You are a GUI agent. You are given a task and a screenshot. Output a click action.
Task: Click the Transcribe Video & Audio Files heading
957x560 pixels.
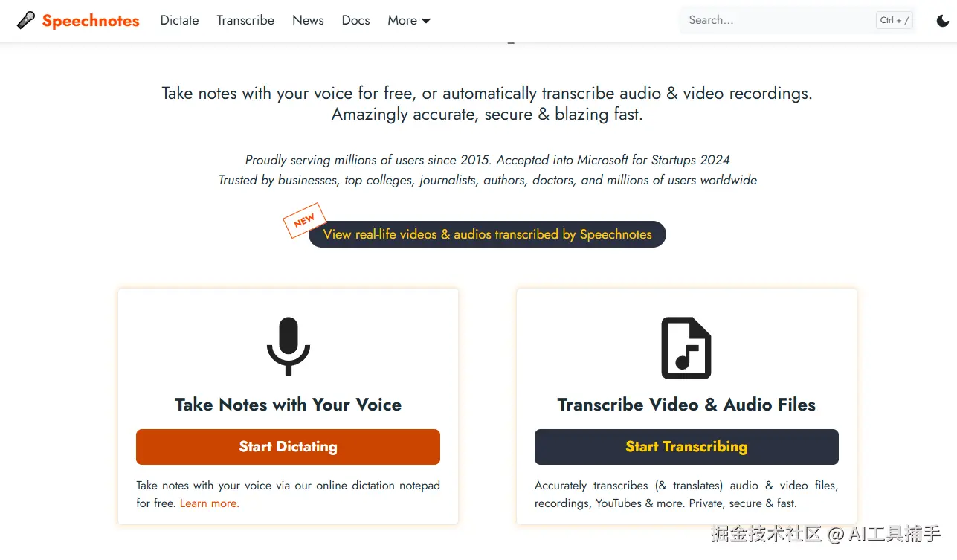[686, 405]
